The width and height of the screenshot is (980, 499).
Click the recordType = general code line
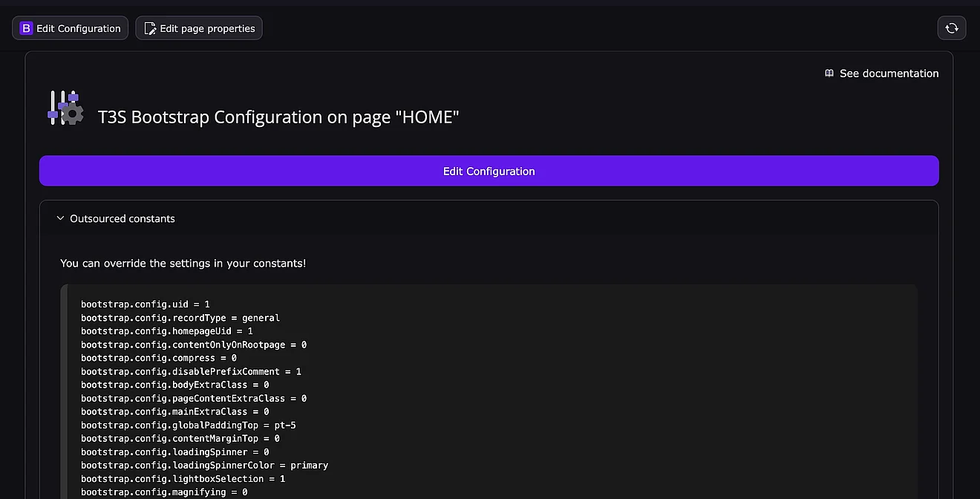click(180, 318)
